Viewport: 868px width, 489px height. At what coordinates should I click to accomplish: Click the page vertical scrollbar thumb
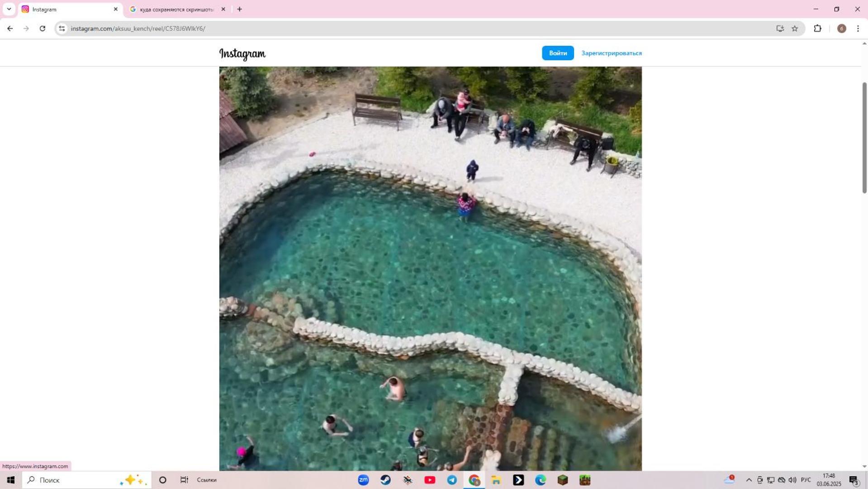(x=864, y=138)
